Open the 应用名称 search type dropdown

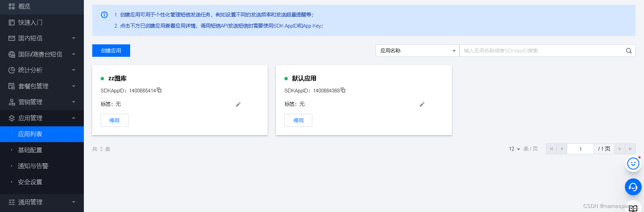point(418,51)
